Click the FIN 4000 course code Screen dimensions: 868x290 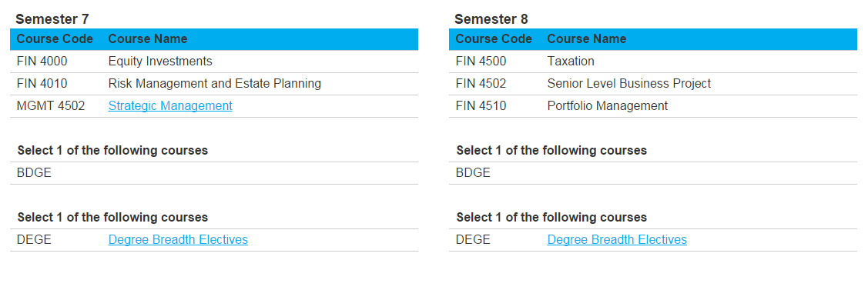point(42,62)
